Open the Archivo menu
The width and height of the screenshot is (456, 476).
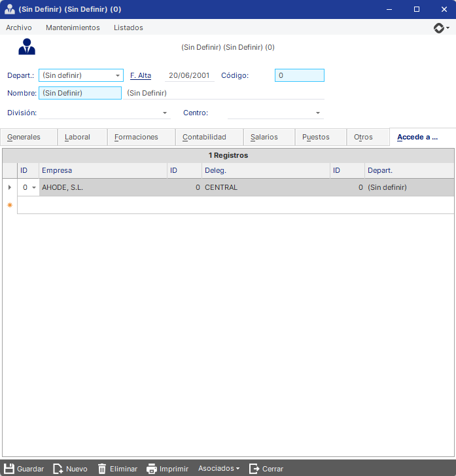point(19,27)
